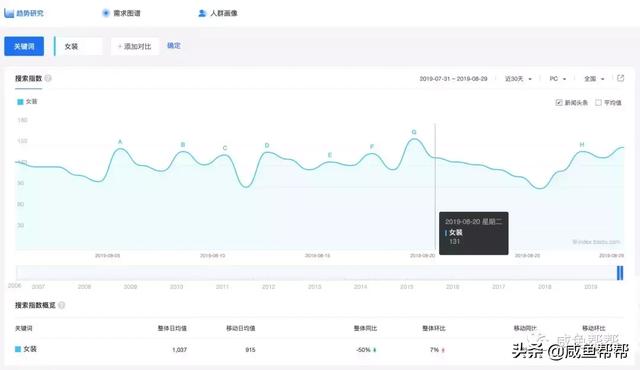Click news marker B on the chart
Image resolution: width=640 pixels, height=370 pixels.
coord(183,145)
